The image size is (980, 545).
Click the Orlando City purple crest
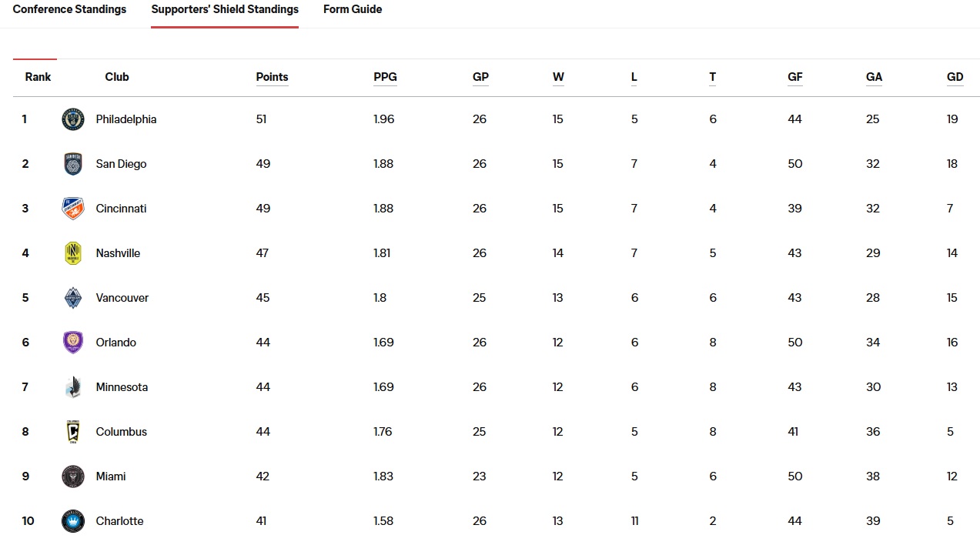point(73,343)
